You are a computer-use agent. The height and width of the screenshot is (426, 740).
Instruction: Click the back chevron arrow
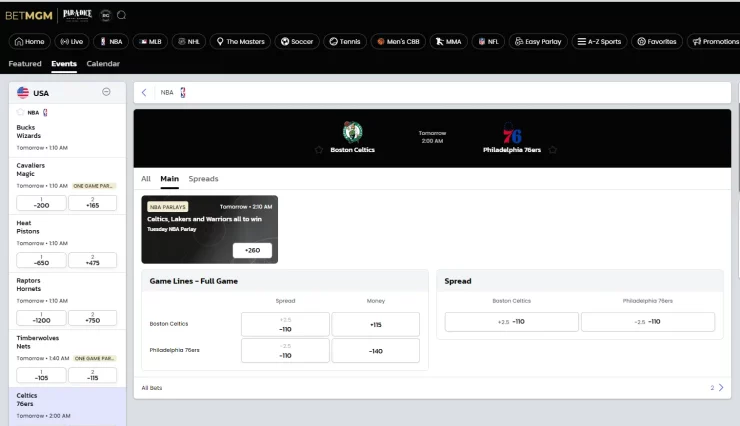[144, 92]
